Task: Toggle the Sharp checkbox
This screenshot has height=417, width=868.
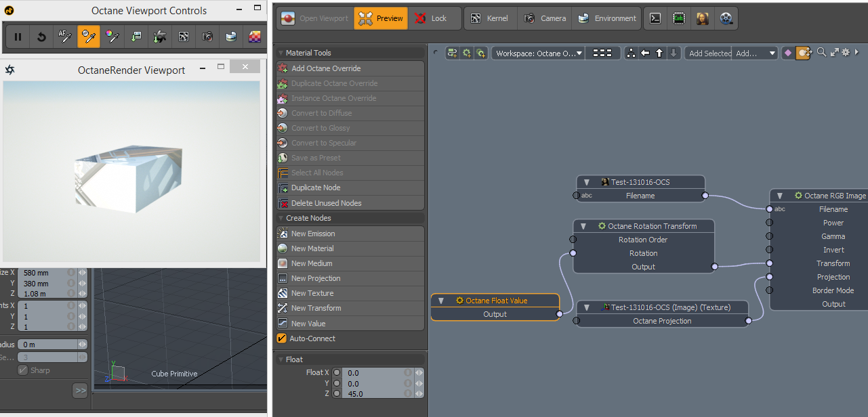Action: pyautogui.click(x=23, y=370)
